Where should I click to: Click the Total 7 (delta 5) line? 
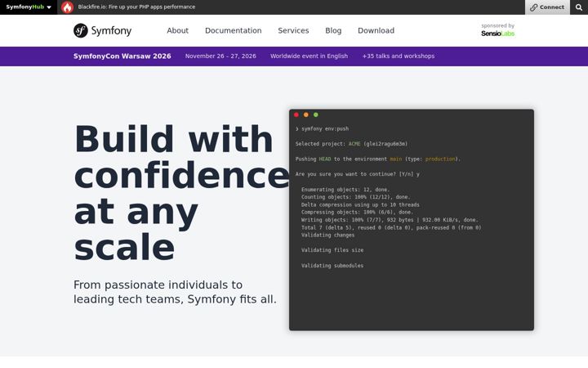391,227
